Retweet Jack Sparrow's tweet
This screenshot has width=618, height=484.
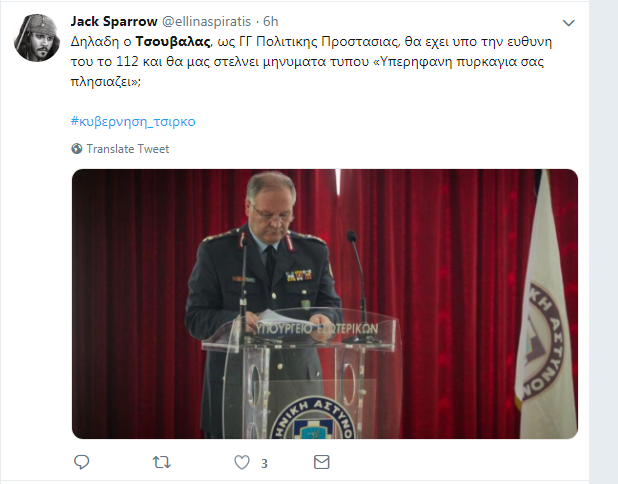click(162, 462)
